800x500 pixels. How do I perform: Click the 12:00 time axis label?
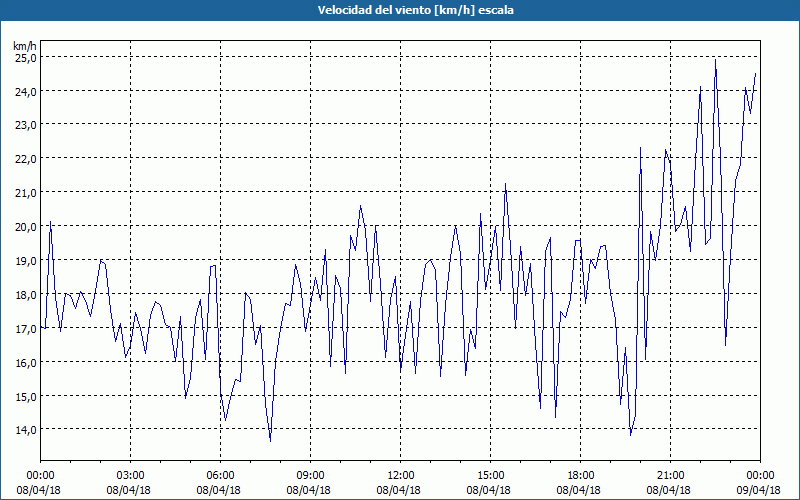click(401, 476)
